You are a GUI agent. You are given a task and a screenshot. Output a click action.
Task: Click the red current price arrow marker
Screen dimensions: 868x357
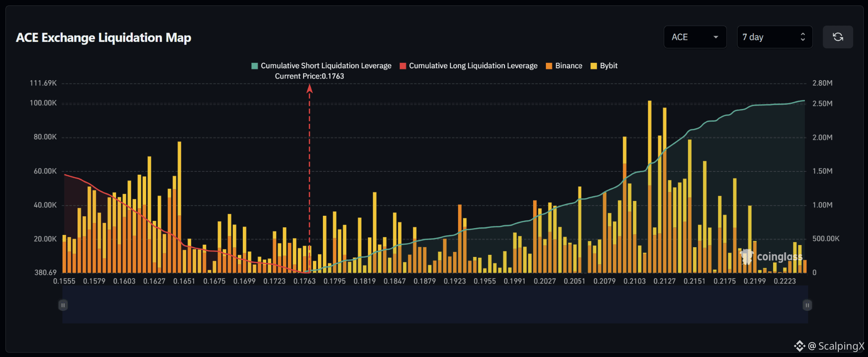[309, 89]
